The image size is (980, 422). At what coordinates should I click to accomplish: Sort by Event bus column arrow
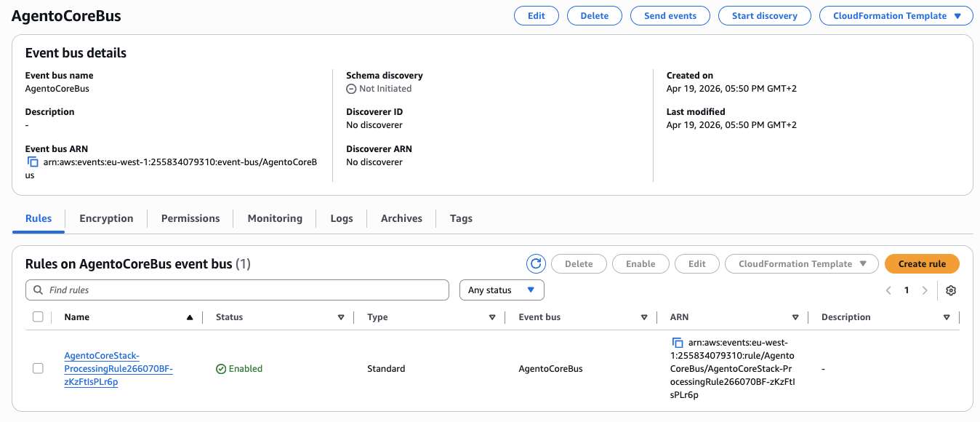(x=644, y=317)
